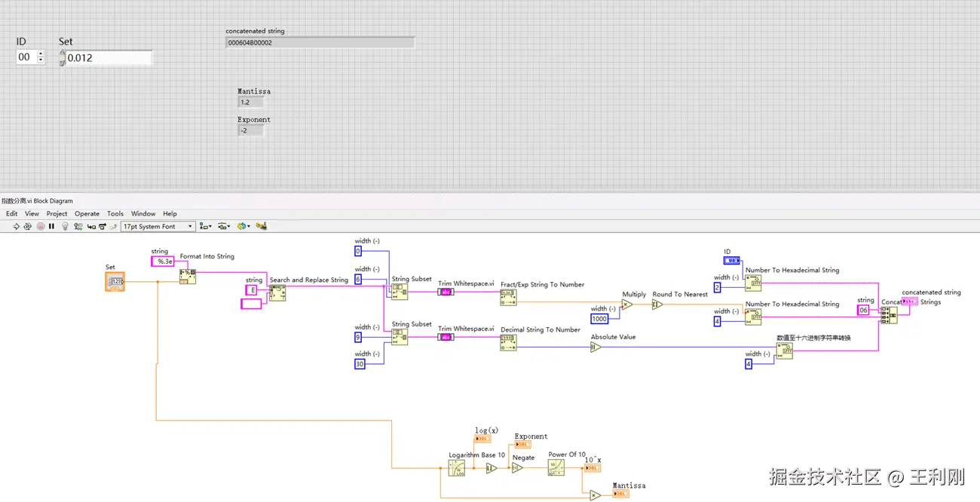Click the Abort Execution stop button
This screenshot has height=502, width=980.
tap(41, 226)
